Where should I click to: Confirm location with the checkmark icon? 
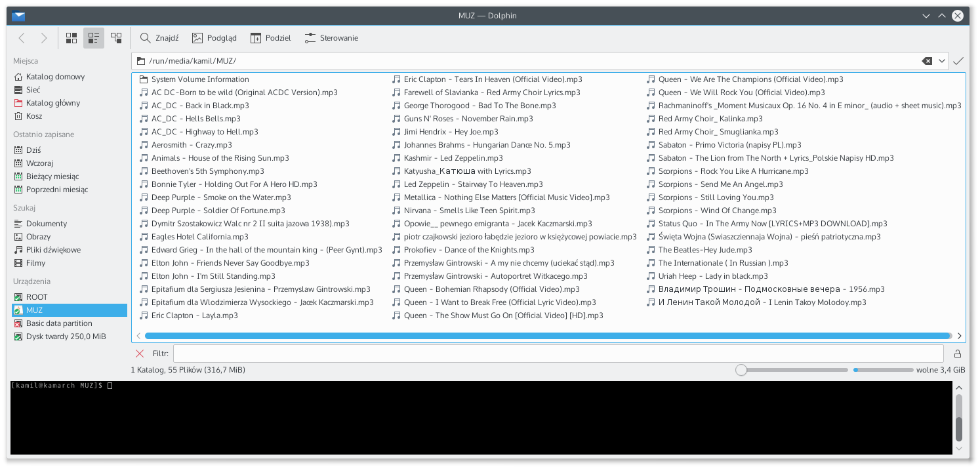click(958, 61)
